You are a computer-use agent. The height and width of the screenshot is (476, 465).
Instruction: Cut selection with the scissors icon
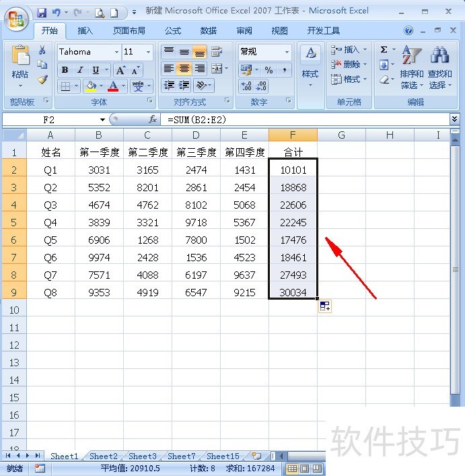42,50
